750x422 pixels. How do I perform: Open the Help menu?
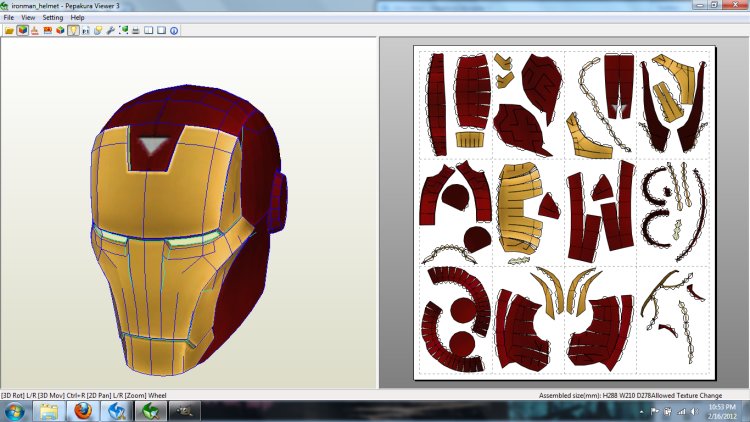pos(77,17)
